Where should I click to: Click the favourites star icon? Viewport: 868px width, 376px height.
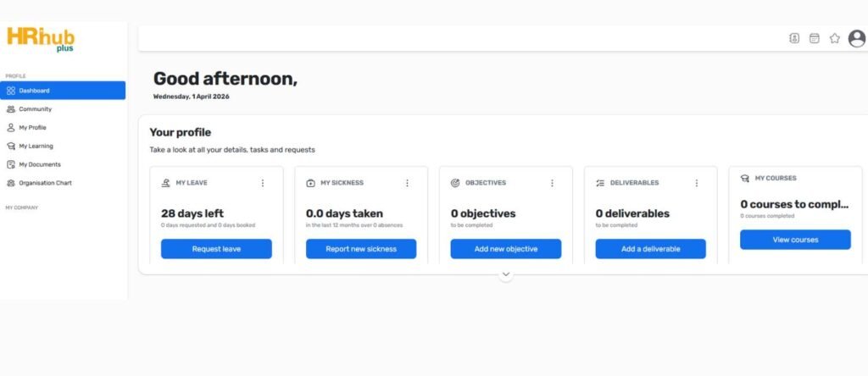click(835, 38)
